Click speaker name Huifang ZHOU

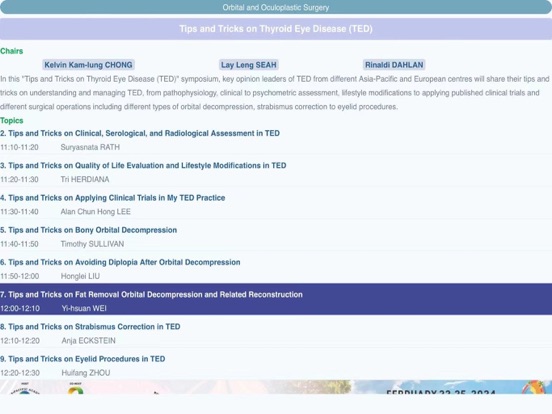pos(86,373)
